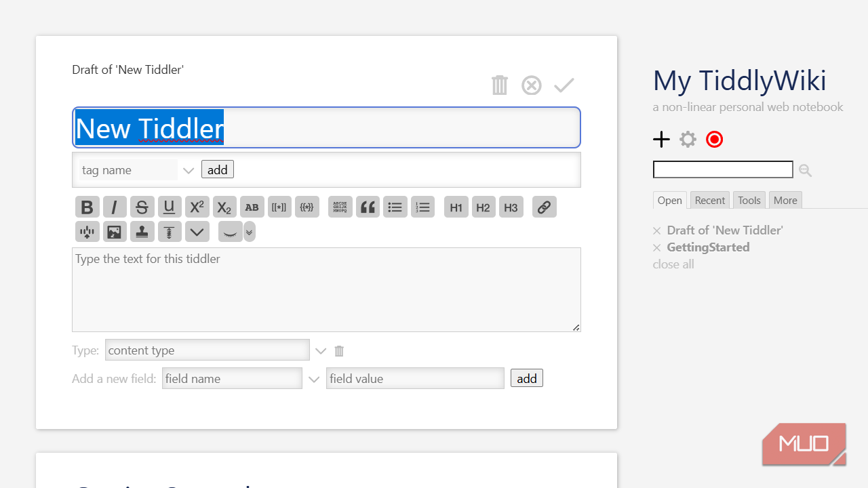Close Draft of 'New Tiddler' in list
The height and width of the screenshot is (488, 868).
coord(656,230)
